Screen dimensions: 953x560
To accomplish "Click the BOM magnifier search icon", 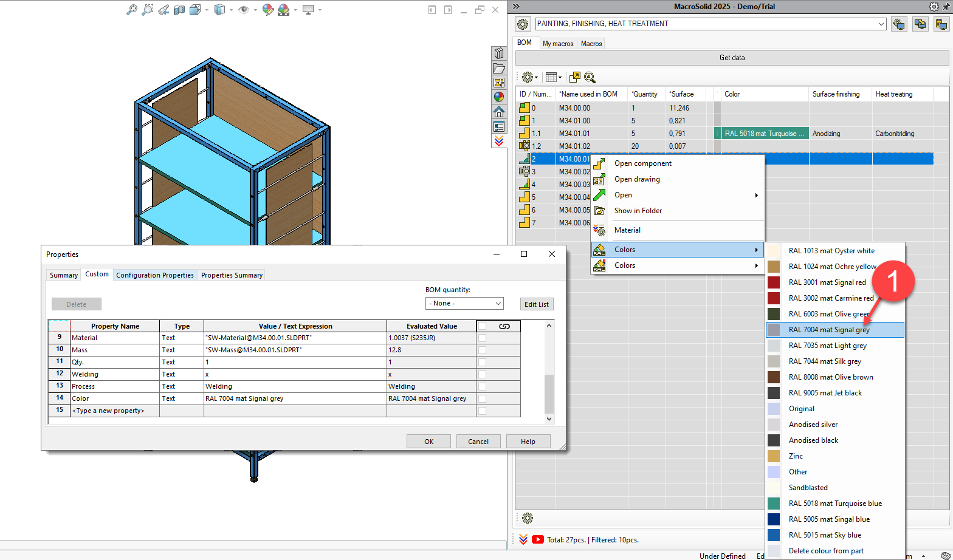I will pyautogui.click(x=590, y=77).
